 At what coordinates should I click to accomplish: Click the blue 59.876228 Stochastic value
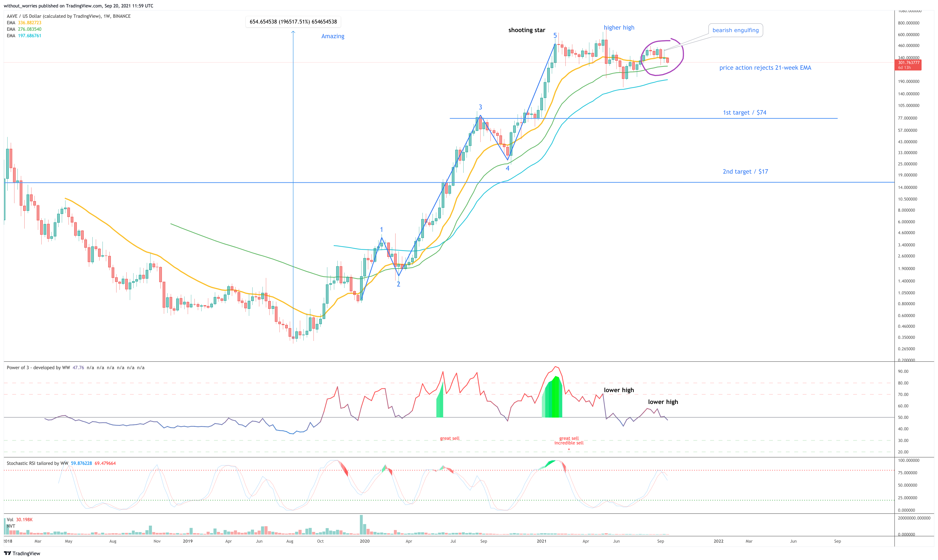click(x=81, y=463)
